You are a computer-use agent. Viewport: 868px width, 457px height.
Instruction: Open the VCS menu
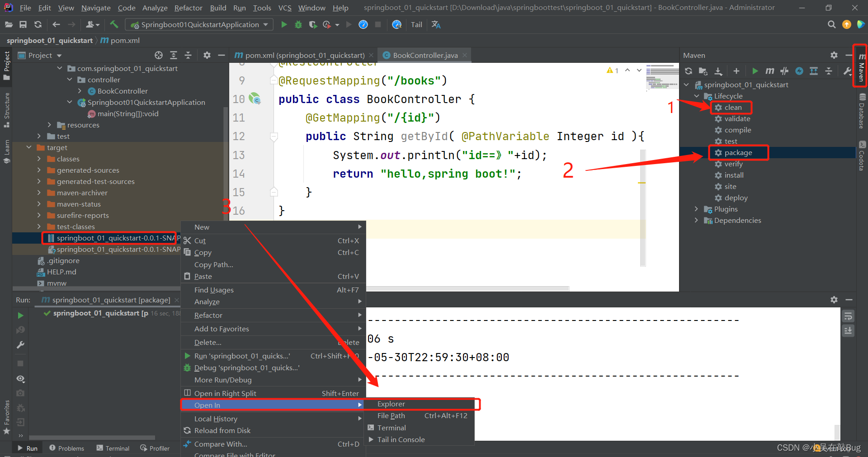(x=284, y=8)
